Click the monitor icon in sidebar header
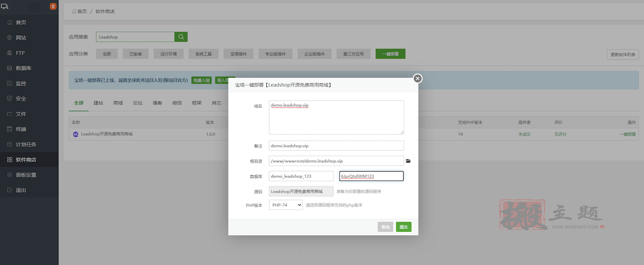Screen dimensions: 644x265 (x=5, y=6)
